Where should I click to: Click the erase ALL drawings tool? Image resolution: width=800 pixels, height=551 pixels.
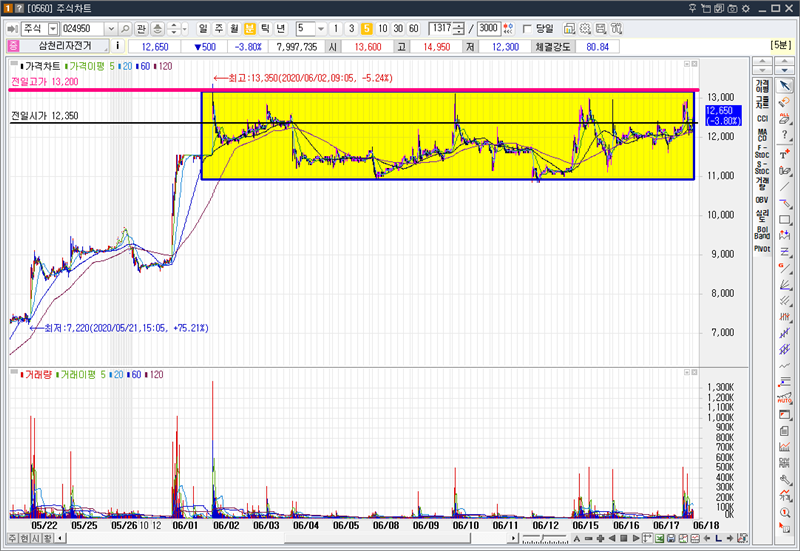785,119
